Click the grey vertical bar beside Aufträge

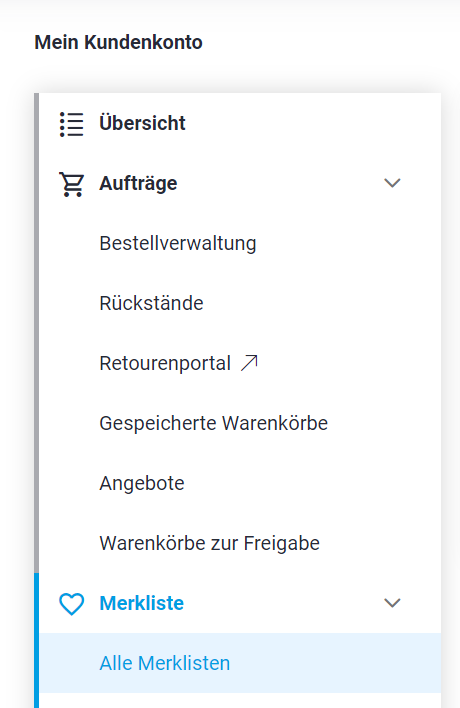coord(37,333)
